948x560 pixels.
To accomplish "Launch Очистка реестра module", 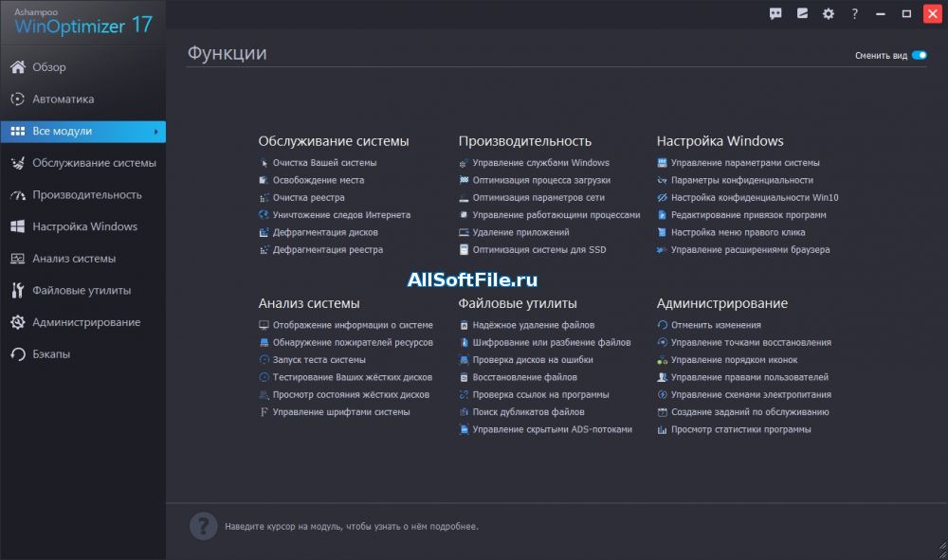I will [308, 197].
